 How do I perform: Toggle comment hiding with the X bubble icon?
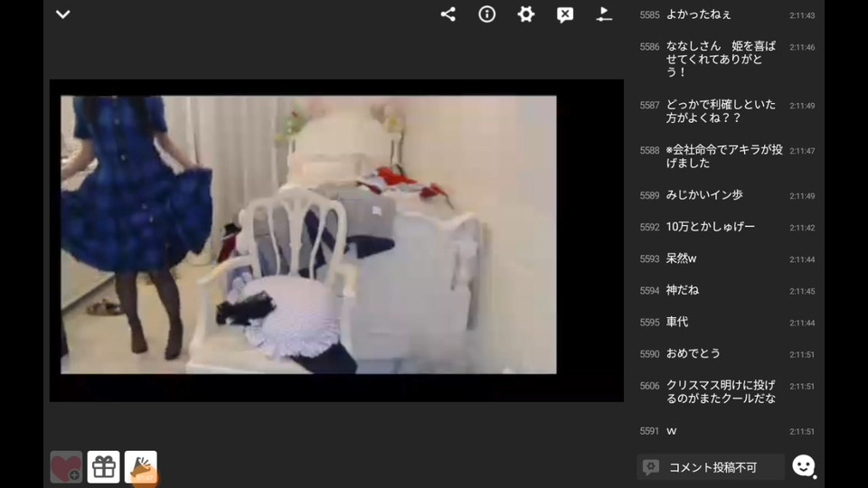tap(564, 15)
